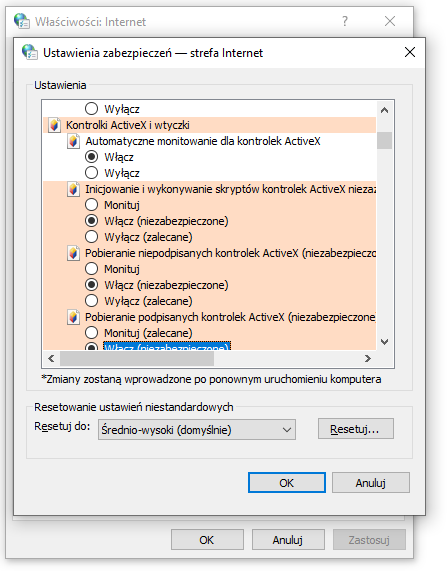Click the icon beside Inicjowanie i wykonywanie skryptów
The width and height of the screenshot is (447, 571).
pos(73,189)
